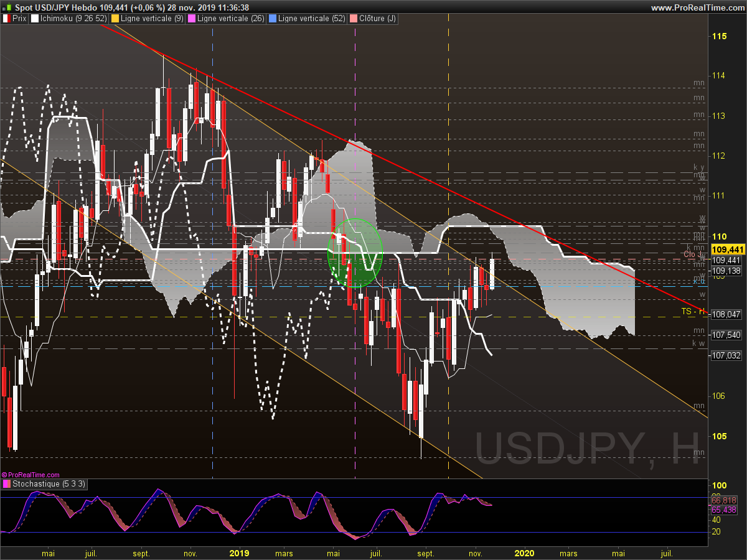The image size is (747, 560).
Task: Select the 65,438 stochastic value label
Action: click(x=724, y=510)
